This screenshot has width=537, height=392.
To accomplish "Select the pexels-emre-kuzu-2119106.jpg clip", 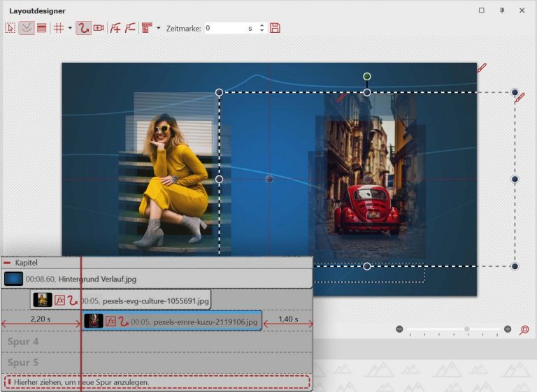I will 172,321.
